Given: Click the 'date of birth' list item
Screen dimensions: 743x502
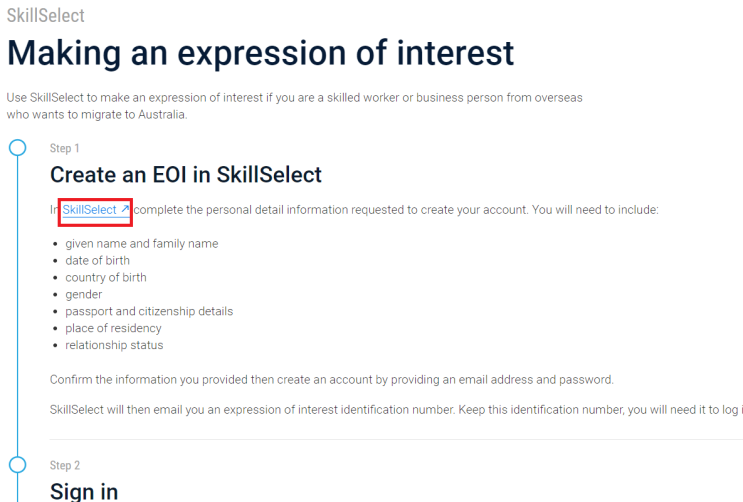Looking at the screenshot, I should pyautogui.click(x=97, y=260).
